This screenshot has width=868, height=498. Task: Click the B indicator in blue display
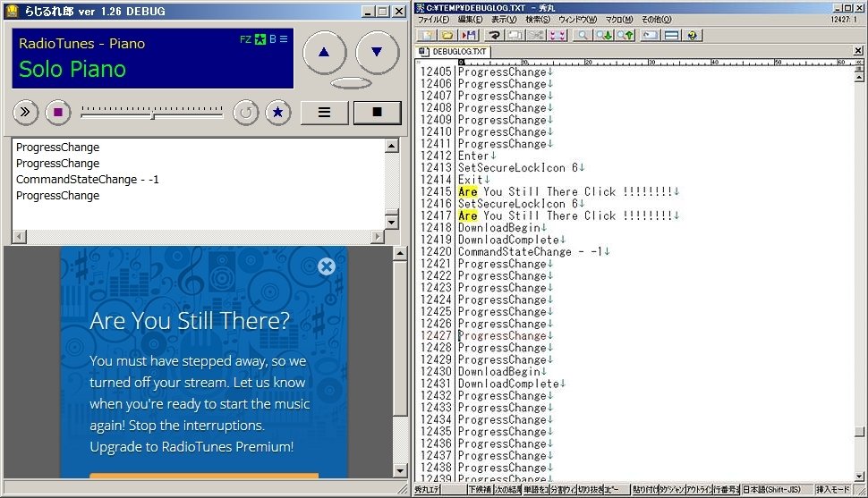point(272,39)
